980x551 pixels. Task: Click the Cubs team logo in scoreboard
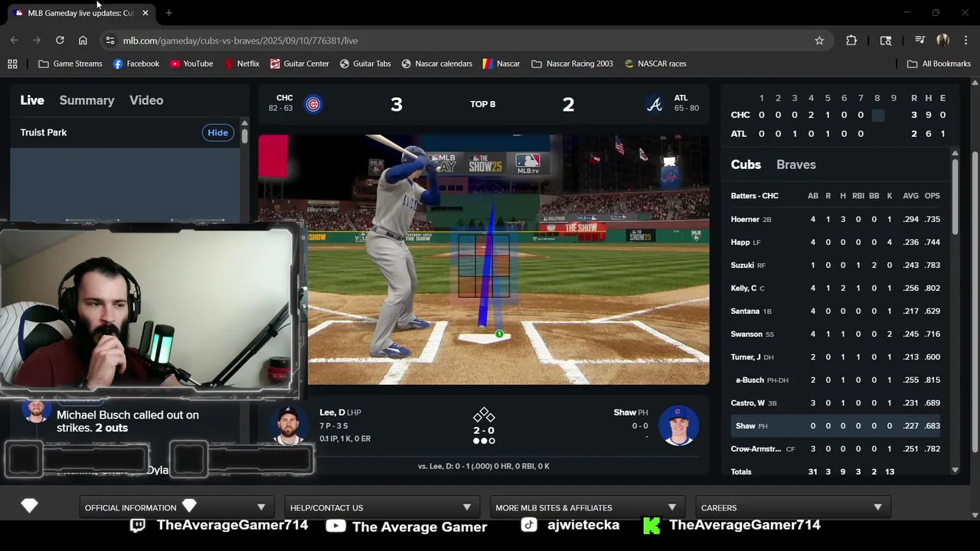(x=313, y=104)
